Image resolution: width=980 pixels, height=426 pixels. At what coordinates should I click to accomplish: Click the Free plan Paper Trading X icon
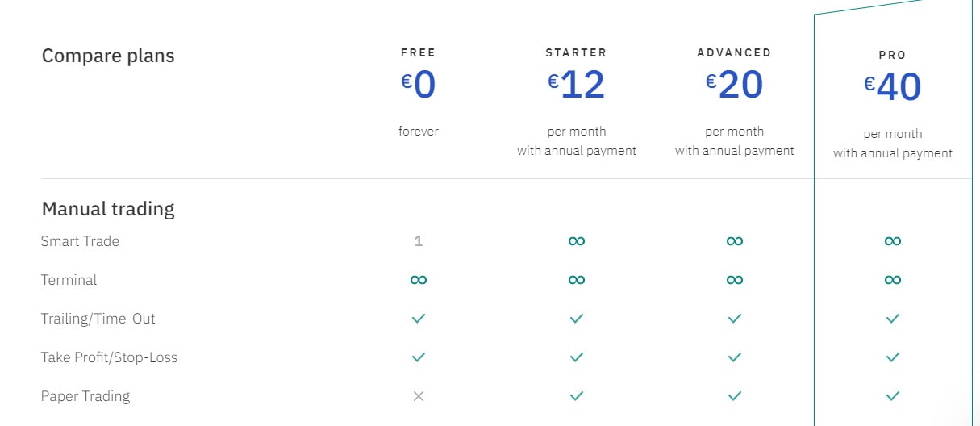[418, 396]
